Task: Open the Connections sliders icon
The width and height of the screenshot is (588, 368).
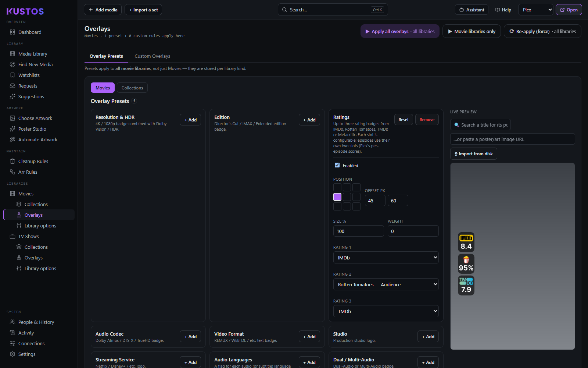Action: (x=12, y=343)
